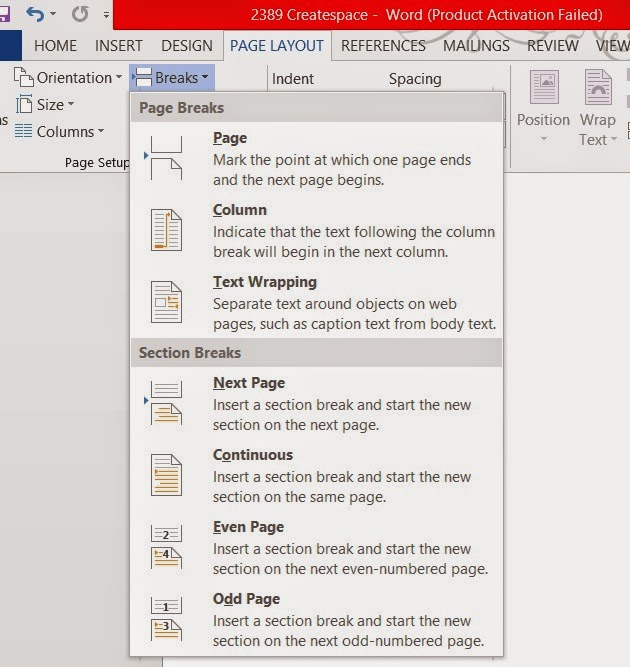Insert Next Page section break
Screen dimensions: 630x667
pos(316,404)
